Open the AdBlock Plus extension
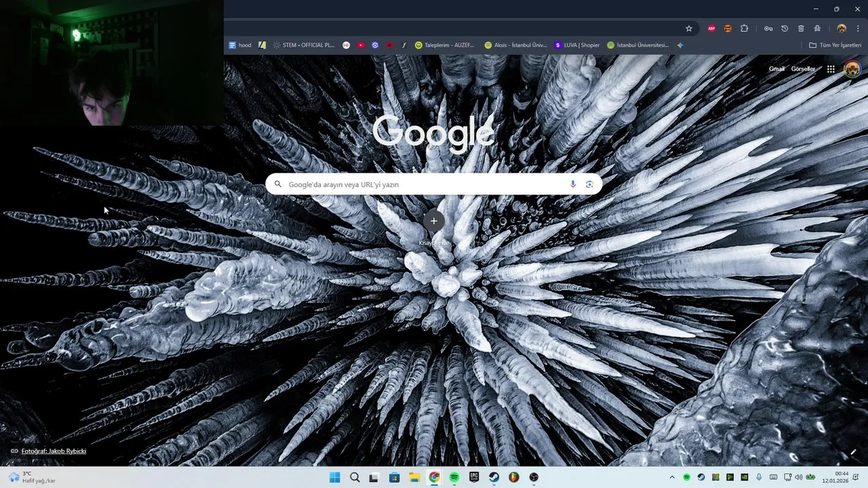The image size is (868, 488). (711, 28)
